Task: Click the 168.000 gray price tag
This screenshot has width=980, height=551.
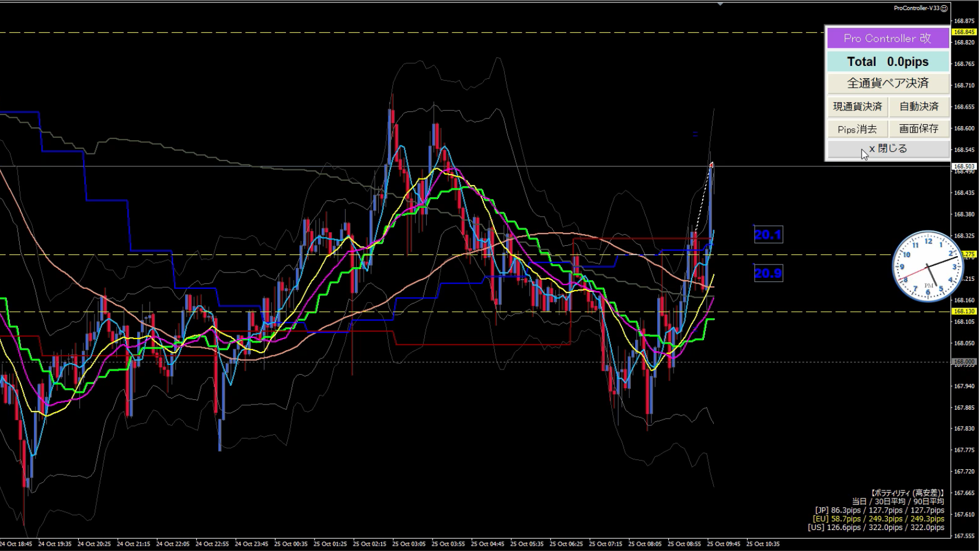Action: click(964, 362)
